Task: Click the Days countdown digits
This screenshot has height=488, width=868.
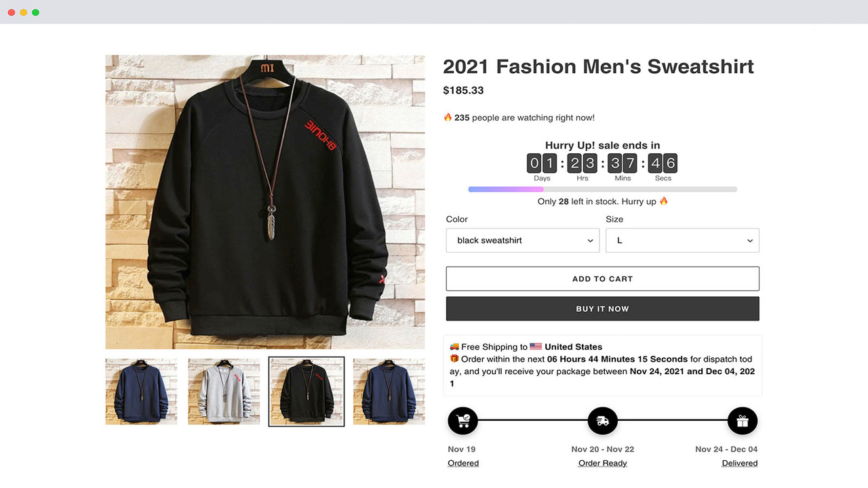Action: (541, 163)
